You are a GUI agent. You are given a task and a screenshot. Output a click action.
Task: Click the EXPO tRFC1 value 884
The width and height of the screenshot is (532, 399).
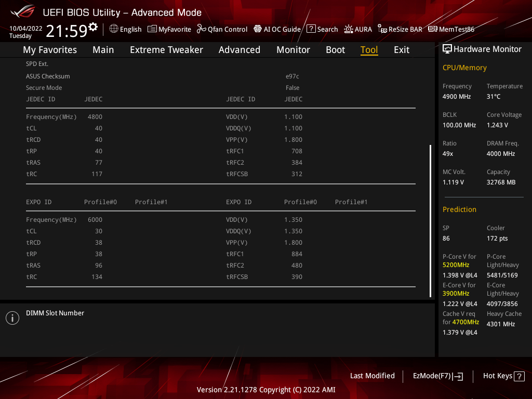(x=297, y=254)
